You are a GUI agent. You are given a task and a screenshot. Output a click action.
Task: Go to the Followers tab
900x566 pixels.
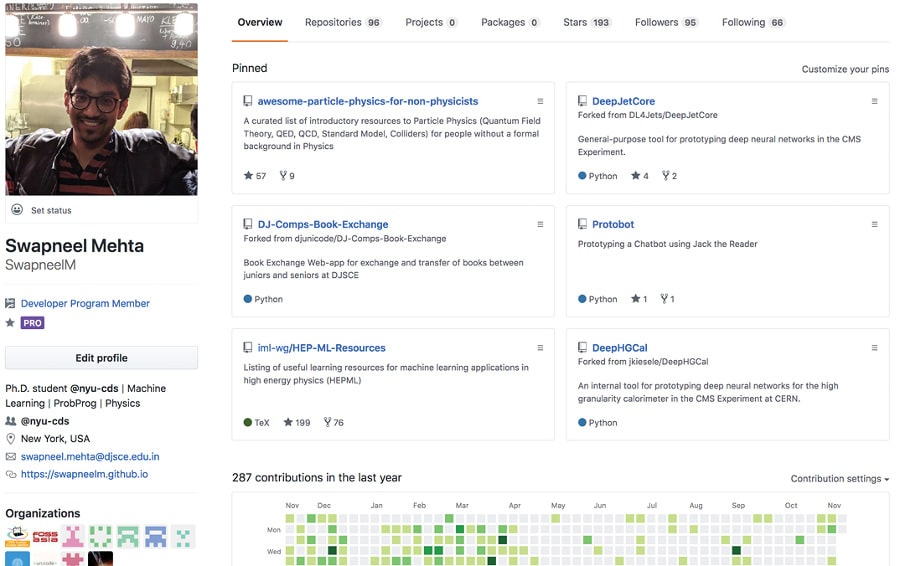(x=666, y=22)
